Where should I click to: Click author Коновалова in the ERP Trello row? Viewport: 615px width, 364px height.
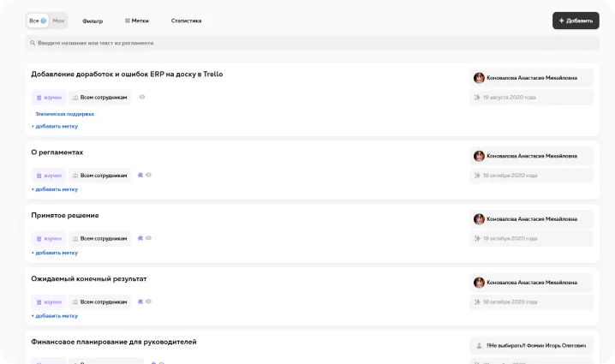click(532, 78)
